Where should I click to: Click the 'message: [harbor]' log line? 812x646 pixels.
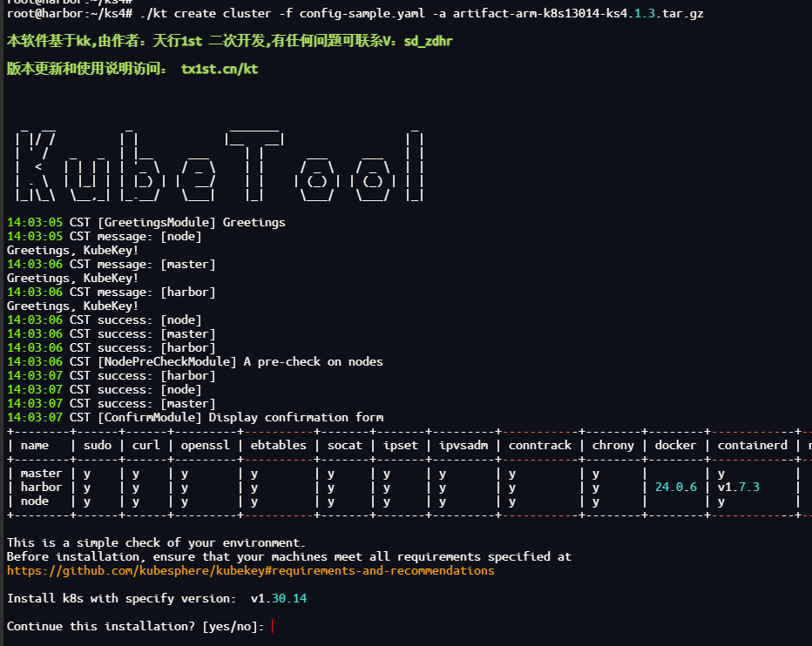click(112, 292)
